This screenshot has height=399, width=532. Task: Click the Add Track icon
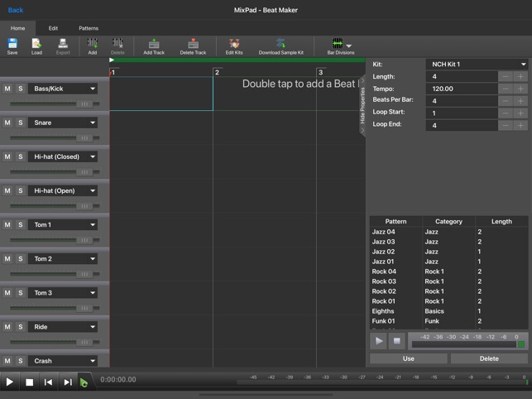click(154, 46)
